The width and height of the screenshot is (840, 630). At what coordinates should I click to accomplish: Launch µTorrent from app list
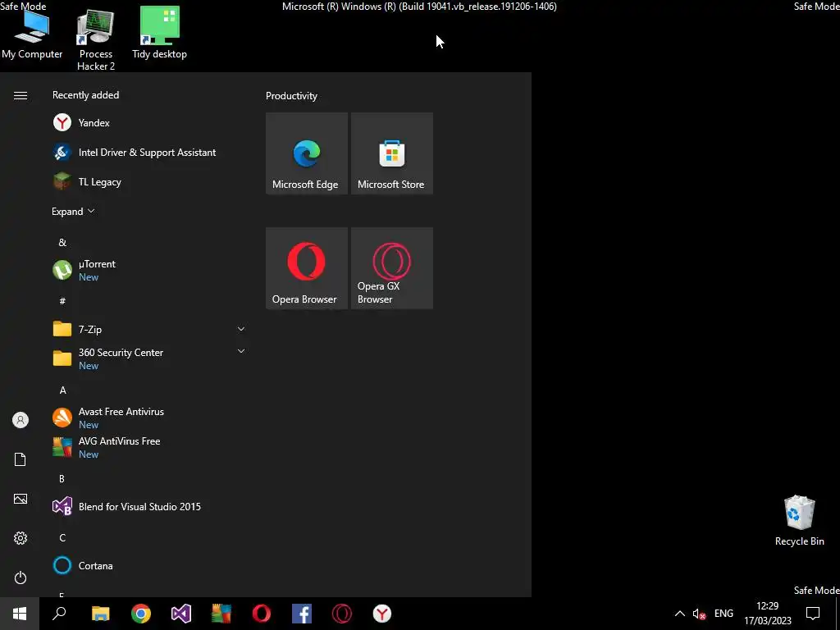148,270
